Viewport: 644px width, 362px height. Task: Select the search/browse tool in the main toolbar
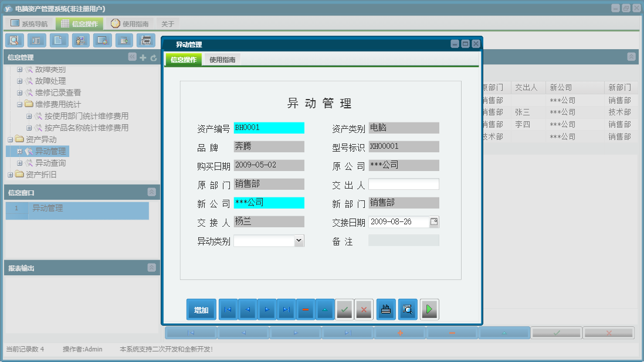15,40
